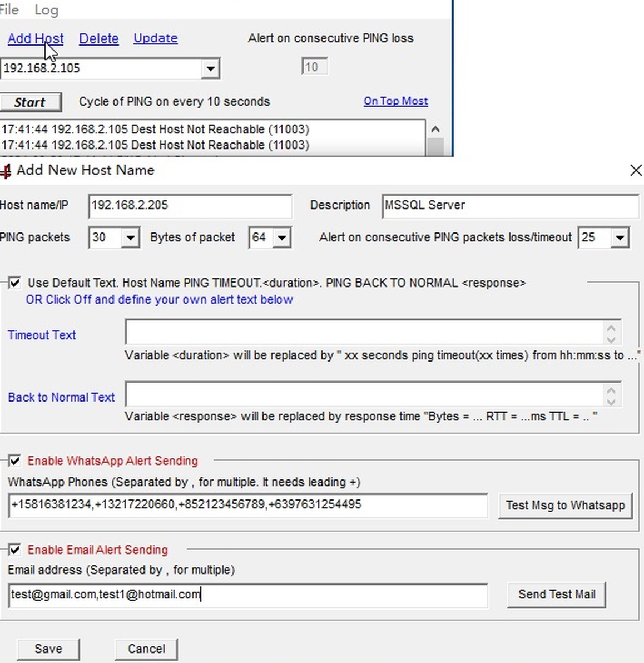Toggle the Use Default Text checkbox
Screen dimensions: 644x663
tap(15, 283)
